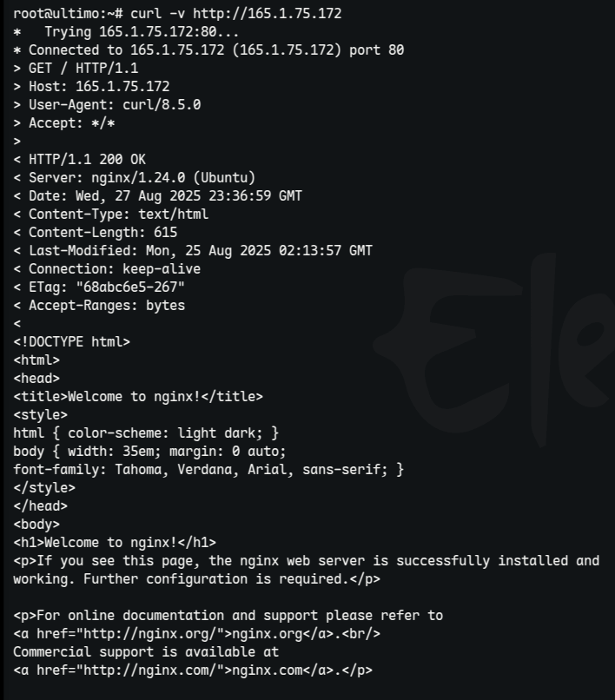Click the title tag "Welcome to nginx!"
Image resolution: width=615 pixels, height=700 pixels.
coord(138,397)
